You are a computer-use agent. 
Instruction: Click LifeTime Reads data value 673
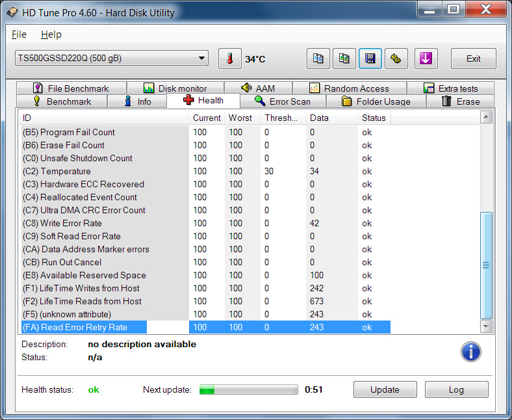[316, 302]
